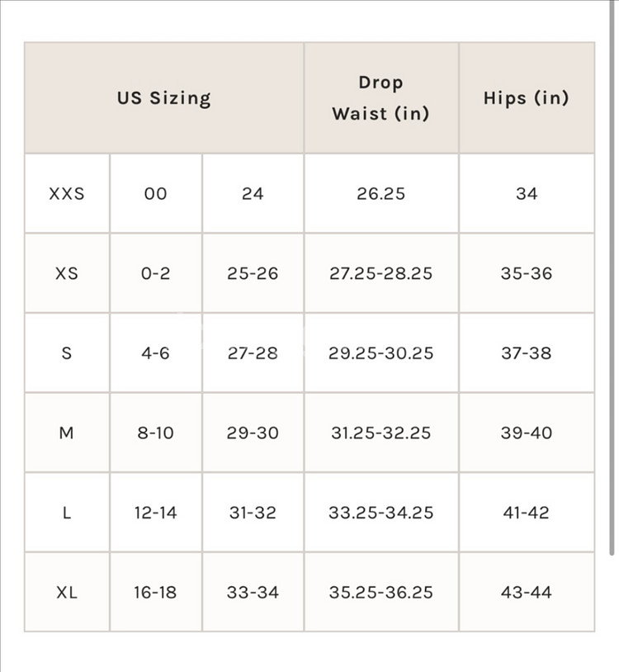
Task: Click the 33.25-34.25 drop waist cell
Action: click(x=380, y=513)
